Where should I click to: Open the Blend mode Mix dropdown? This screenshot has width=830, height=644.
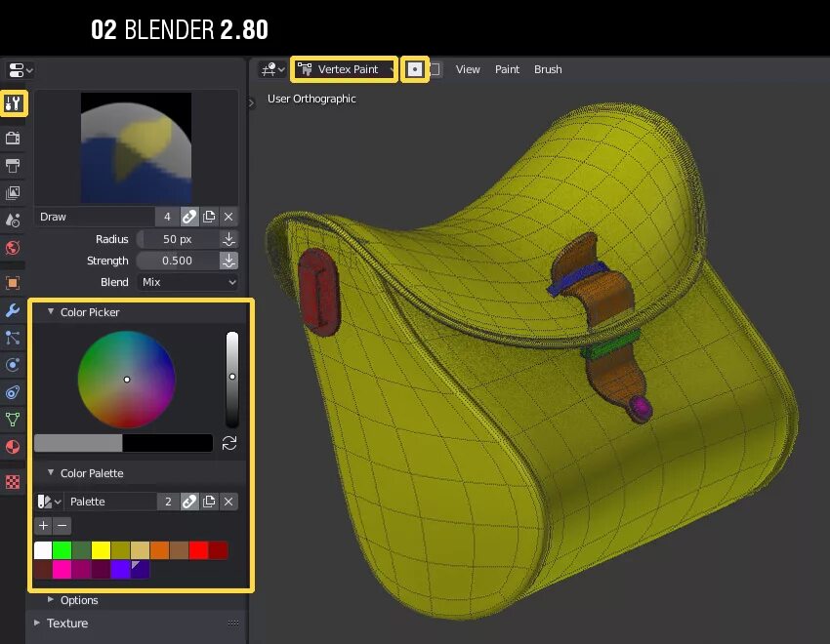point(187,282)
